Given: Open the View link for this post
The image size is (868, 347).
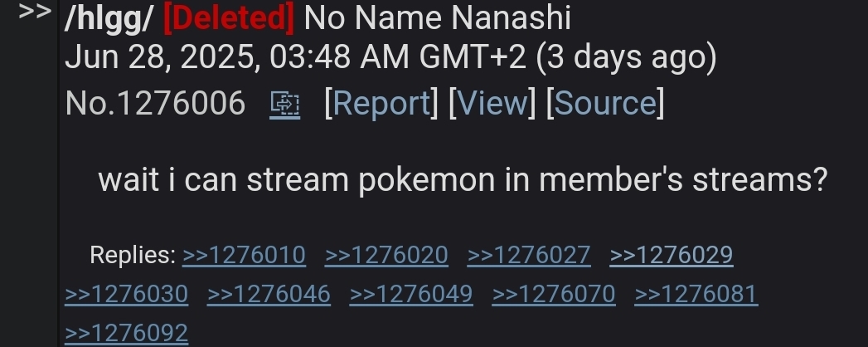Looking at the screenshot, I should pos(492,103).
